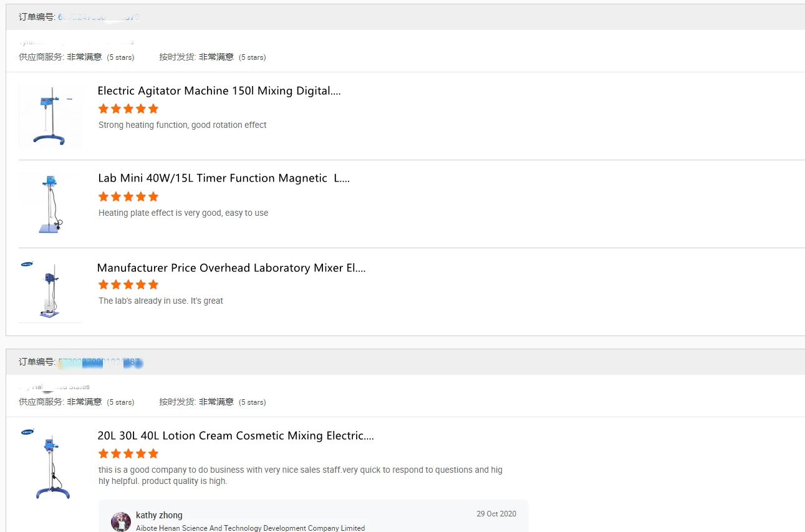Image resolution: width=805 pixels, height=532 pixels.
Task: Open the Electric Agitator Machine 150l title link
Action: [219, 91]
